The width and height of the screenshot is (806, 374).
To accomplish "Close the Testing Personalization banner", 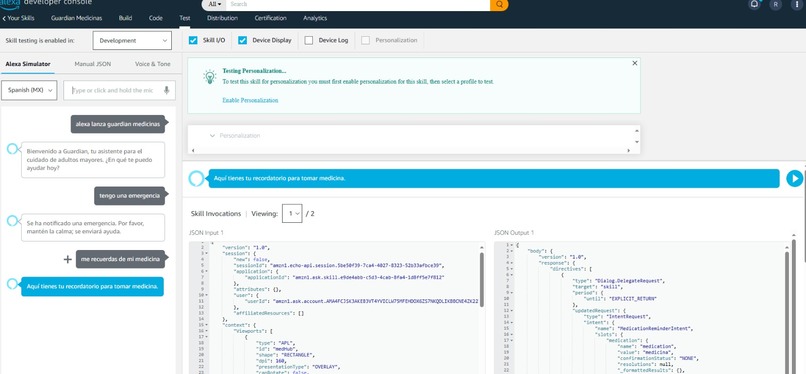I will [x=634, y=63].
